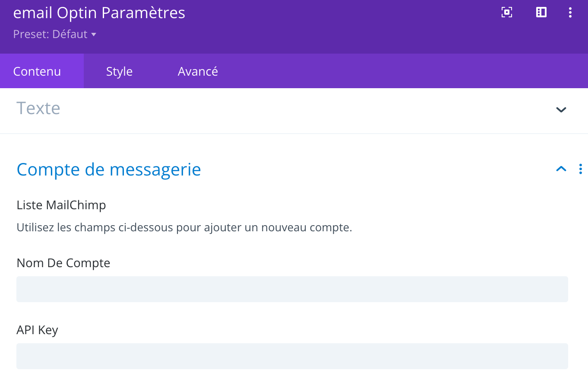Click the Texte section heading
This screenshot has width=588, height=383.
(x=38, y=108)
